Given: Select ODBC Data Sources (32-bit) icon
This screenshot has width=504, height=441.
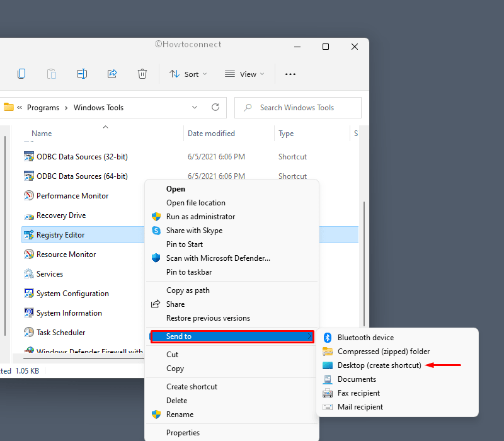Looking at the screenshot, I should [x=28, y=156].
